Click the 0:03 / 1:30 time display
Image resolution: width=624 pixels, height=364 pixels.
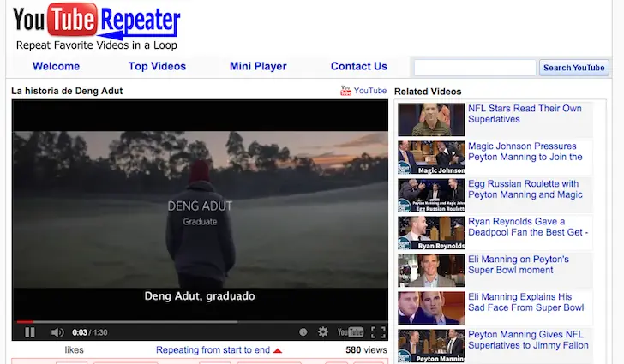(x=90, y=332)
